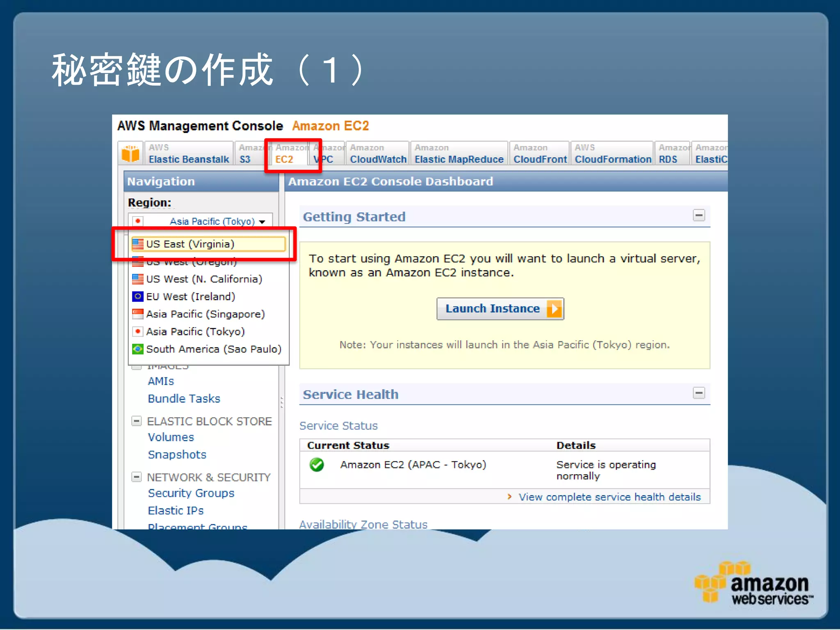Click the AWS orange box home icon
The height and width of the screenshot is (630, 840).
pyautogui.click(x=130, y=153)
